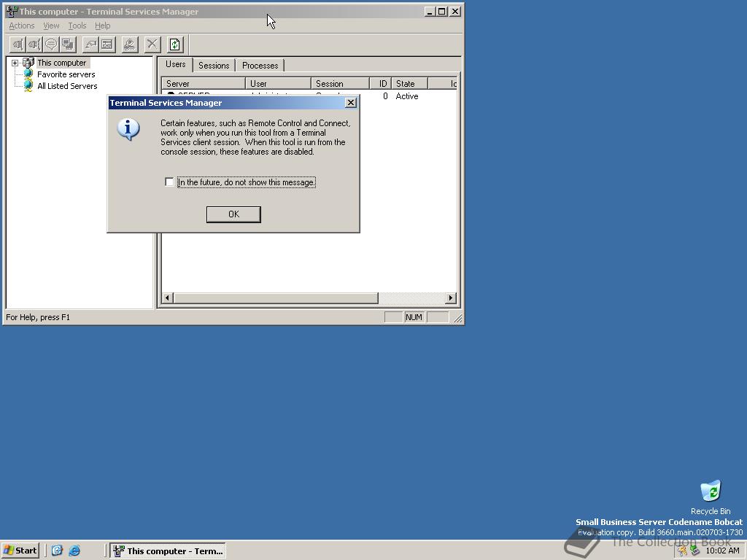
Task: Select the Favorite servers tree item
Action: click(x=66, y=74)
